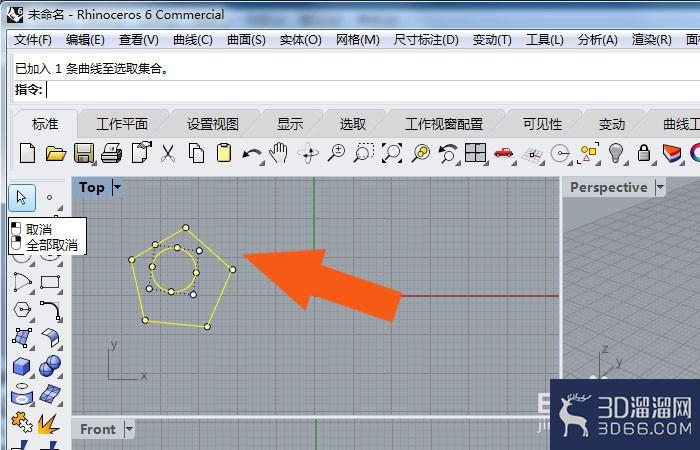Open the Front viewport dropdown arrow
The width and height of the screenshot is (700, 450).
click(129, 429)
